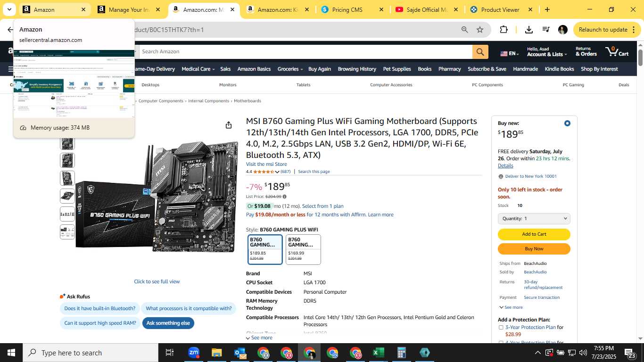The width and height of the screenshot is (644, 362).
Task: Open the Groceries dropdown menu
Action: pyautogui.click(x=290, y=69)
